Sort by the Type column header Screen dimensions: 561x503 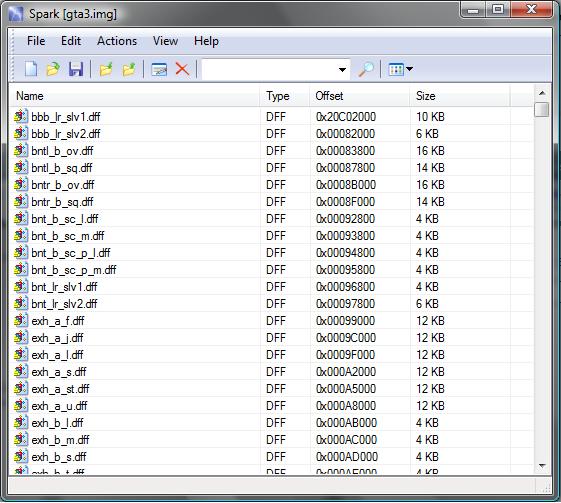pyautogui.click(x=285, y=96)
